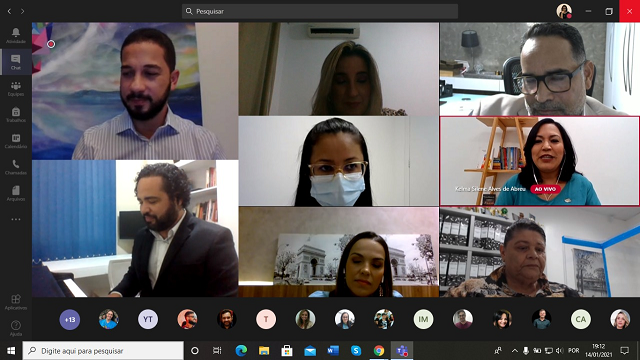Open the Trabalhos sidebar icon
The width and height of the screenshot is (640, 360).
[x=16, y=114]
